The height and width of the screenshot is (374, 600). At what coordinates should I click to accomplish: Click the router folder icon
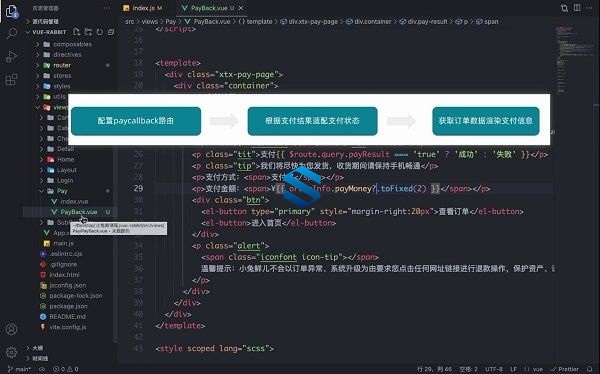47,65
